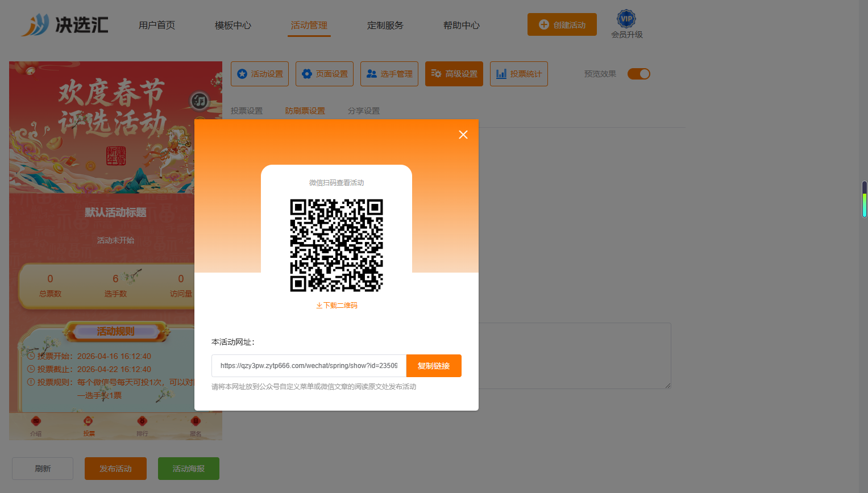The image size is (868, 493).
Task: Click the 投票截止 date line
Action: pyautogui.click(x=89, y=369)
